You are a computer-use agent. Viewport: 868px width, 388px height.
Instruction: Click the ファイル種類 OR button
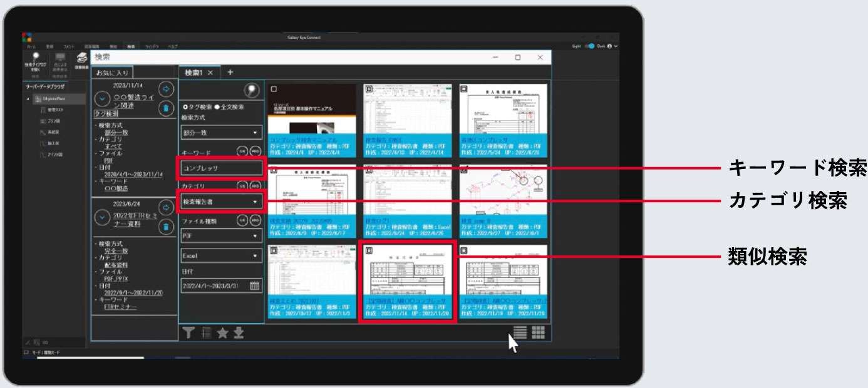point(242,220)
